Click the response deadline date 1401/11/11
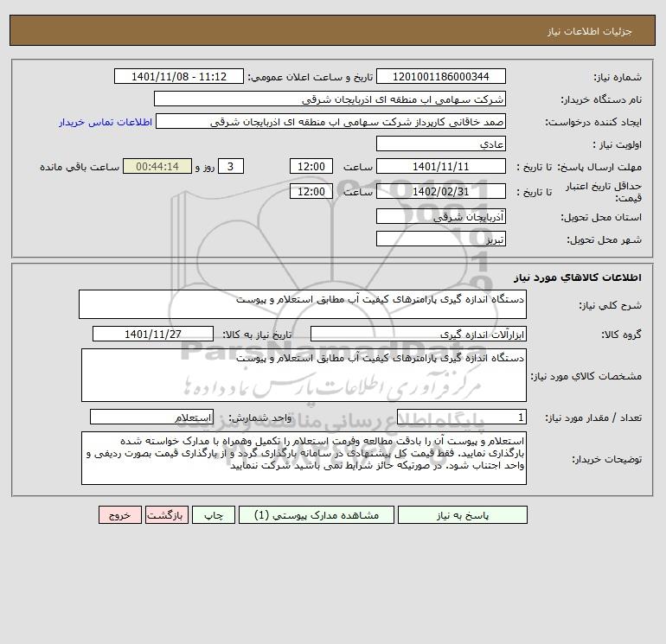The image size is (666, 644). pyautogui.click(x=441, y=167)
